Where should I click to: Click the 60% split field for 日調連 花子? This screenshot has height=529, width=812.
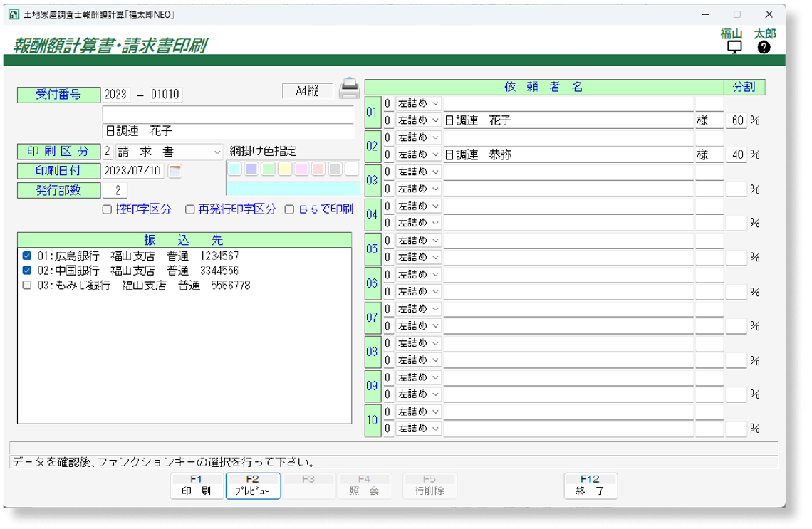[736, 121]
